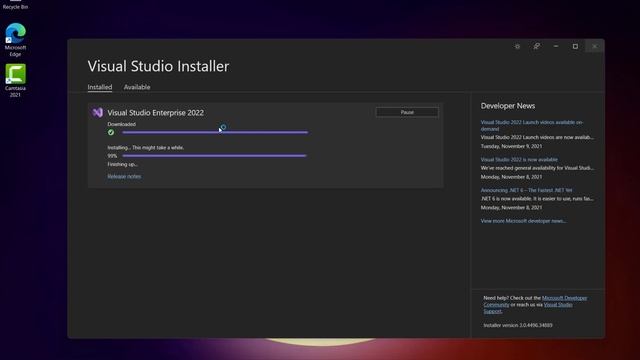Close the Visual Studio Installer window

(595, 47)
